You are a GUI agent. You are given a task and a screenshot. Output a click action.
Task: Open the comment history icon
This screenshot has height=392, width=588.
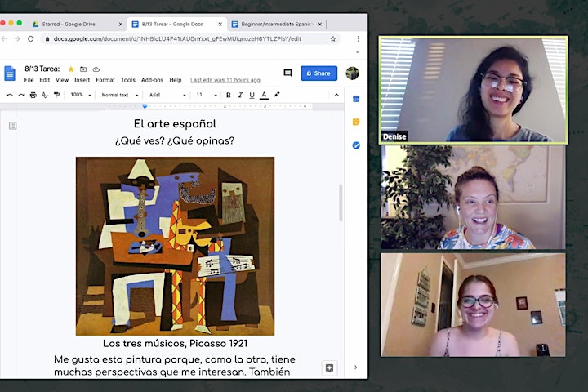(x=287, y=73)
